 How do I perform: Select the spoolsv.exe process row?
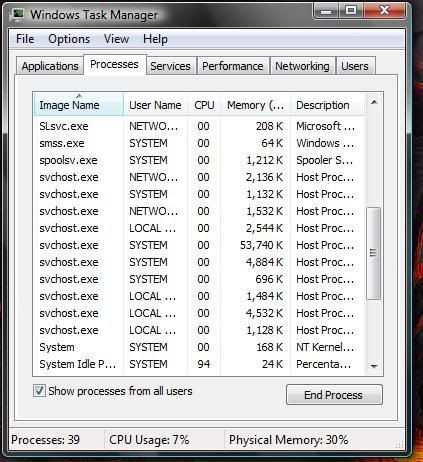click(x=199, y=160)
